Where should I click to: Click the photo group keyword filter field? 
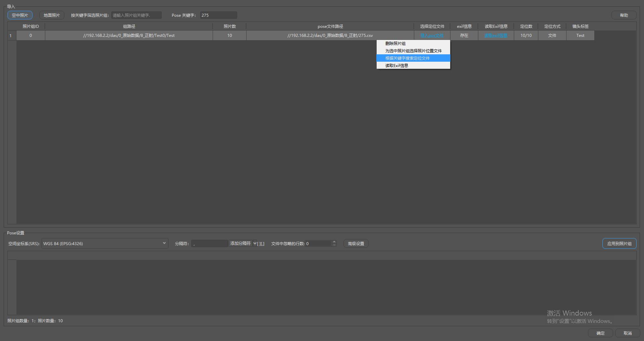tap(137, 15)
